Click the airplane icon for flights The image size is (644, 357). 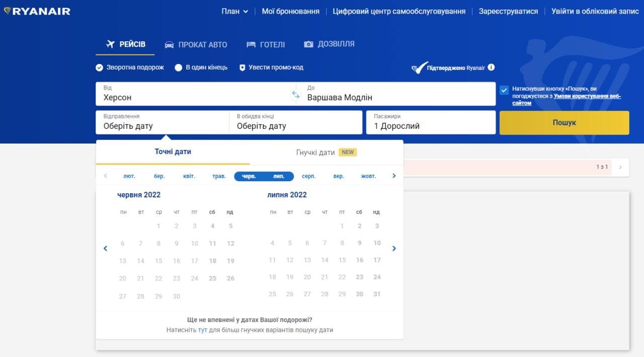point(111,44)
